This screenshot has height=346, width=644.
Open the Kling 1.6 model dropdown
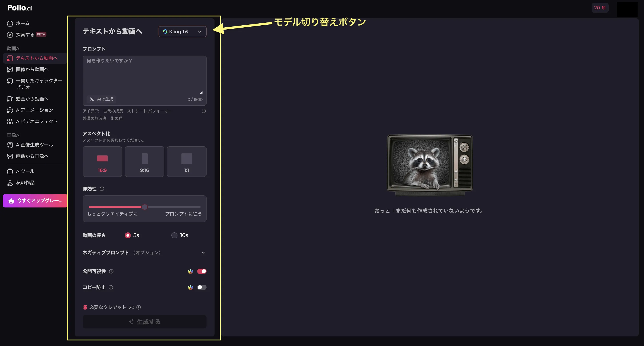point(183,32)
